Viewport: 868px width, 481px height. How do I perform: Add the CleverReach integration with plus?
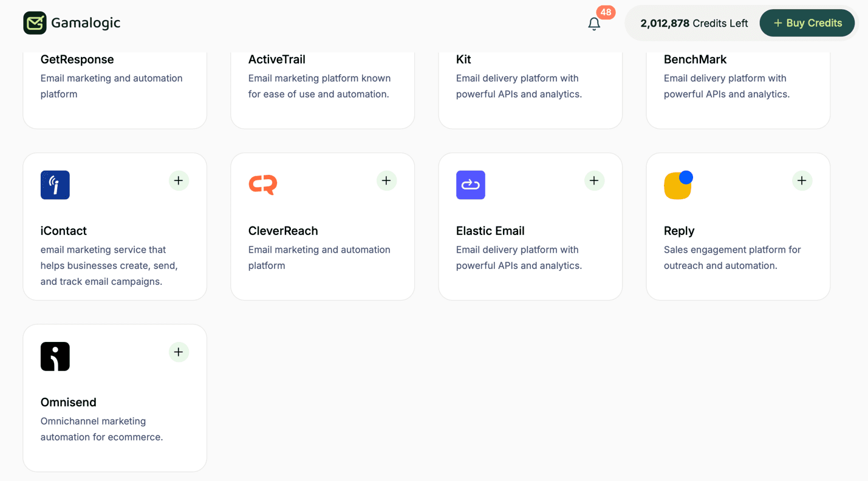(386, 181)
